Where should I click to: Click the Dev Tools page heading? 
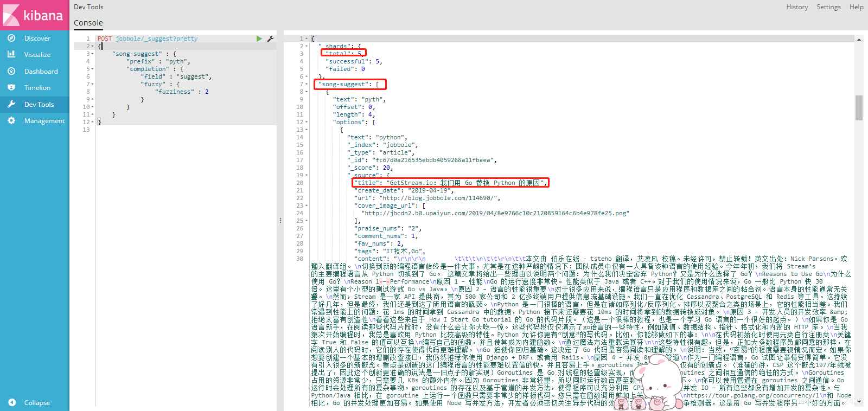(x=88, y=7)
